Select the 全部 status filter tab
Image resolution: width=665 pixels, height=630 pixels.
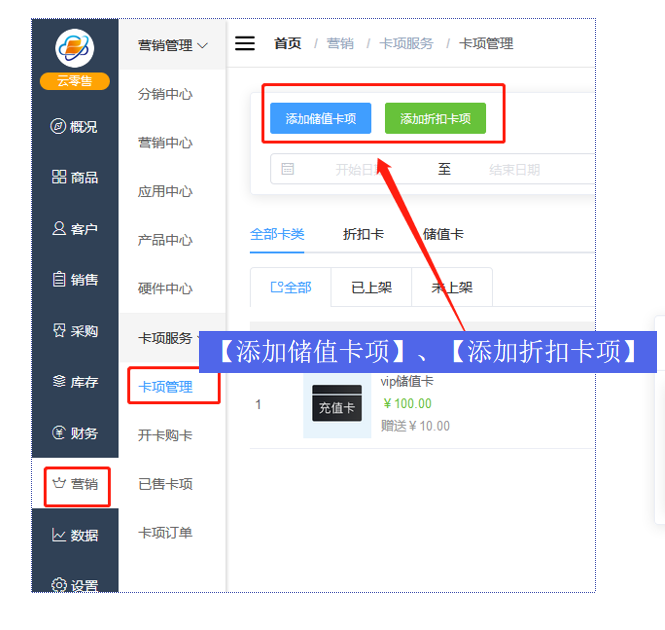point(291,287)
